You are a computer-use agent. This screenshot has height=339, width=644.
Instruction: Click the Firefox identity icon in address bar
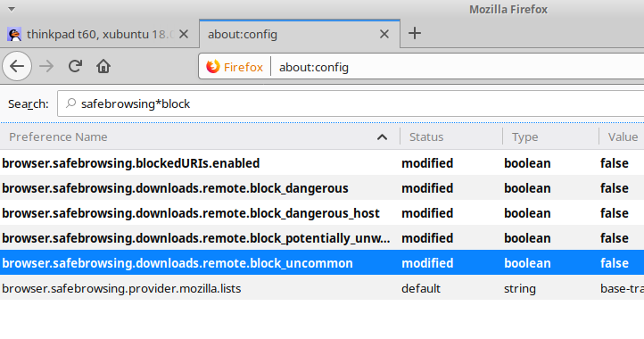coord(213,67)
